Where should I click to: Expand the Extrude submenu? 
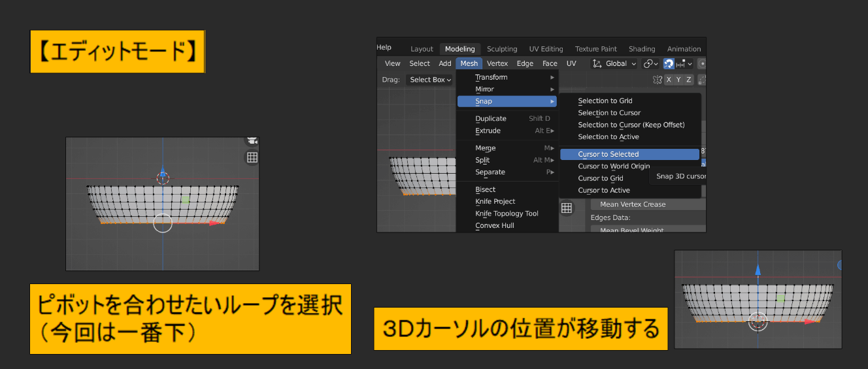click(507, 131)
